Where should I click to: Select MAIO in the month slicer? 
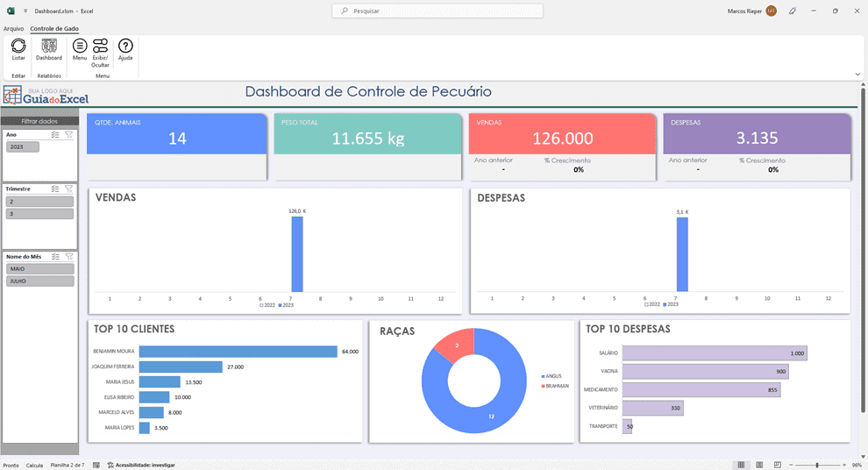point(39,269)
